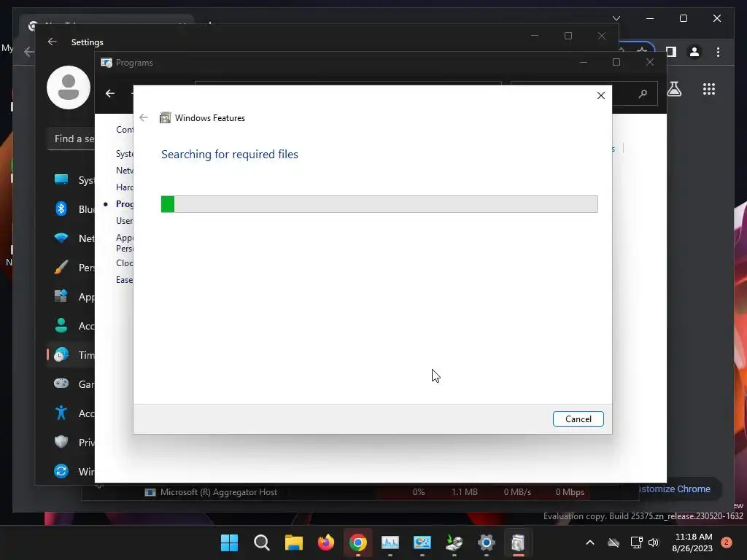Click the Programs window title icon
This screenshot has height=560, width=747.
[107, 63]
